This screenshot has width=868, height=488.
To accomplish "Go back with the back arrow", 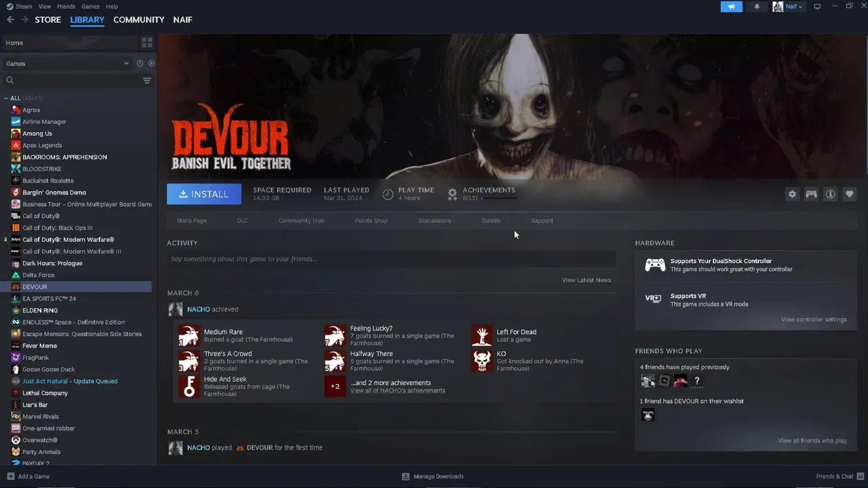I will [10, 20].
